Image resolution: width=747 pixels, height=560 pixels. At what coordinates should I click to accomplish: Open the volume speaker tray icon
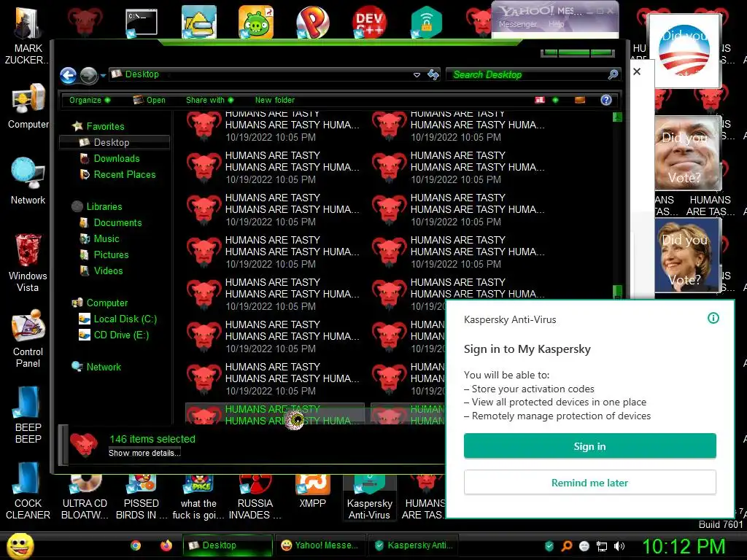[619, 546]
